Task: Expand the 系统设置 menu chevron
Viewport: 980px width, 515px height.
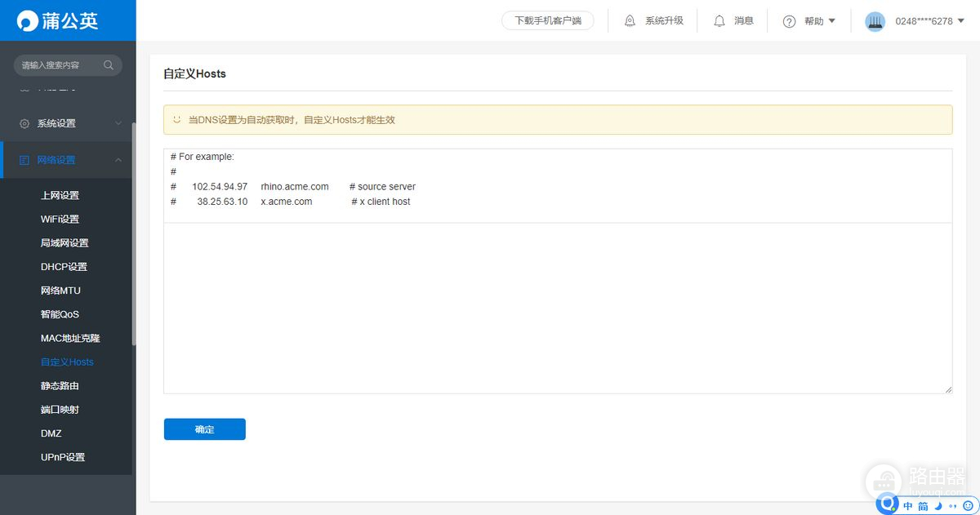Action: [118, 123]
